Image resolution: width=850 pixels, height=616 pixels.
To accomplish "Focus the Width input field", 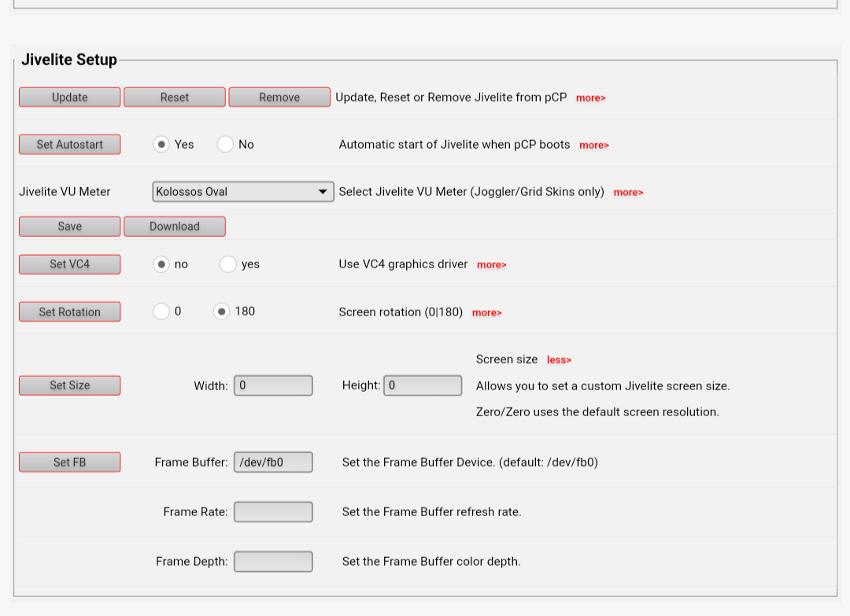I will 273,385.
